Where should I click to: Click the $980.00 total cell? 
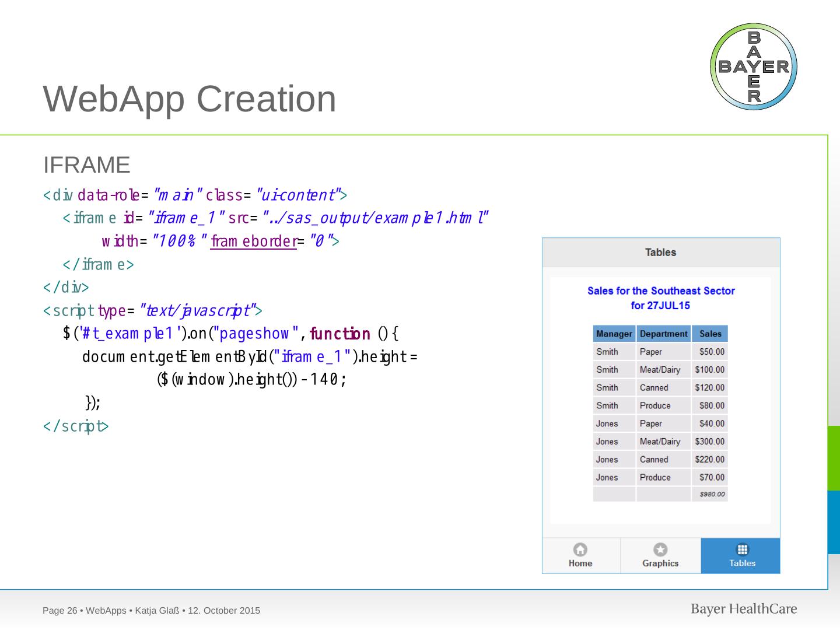coord(710,494)
